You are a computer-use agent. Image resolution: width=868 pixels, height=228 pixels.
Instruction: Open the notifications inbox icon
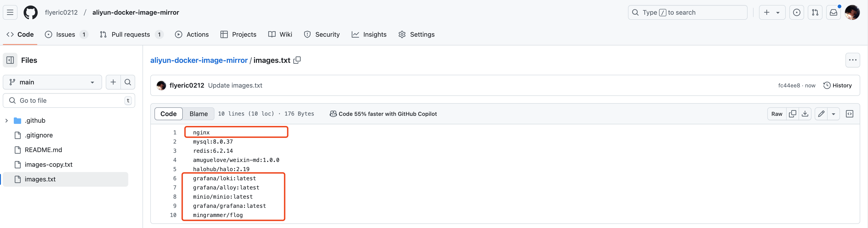[834, 12]
